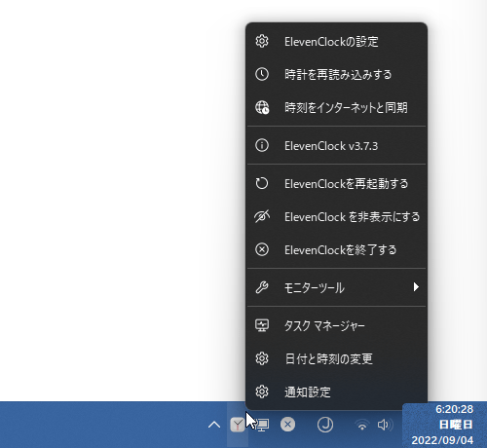Show hidden tray icons chevron
The width and height of the screenshot is (487, 448).
coord(214,425)
